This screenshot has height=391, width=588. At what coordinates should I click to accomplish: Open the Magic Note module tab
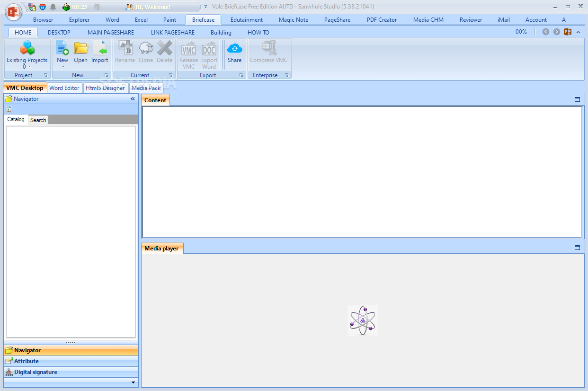294,20
